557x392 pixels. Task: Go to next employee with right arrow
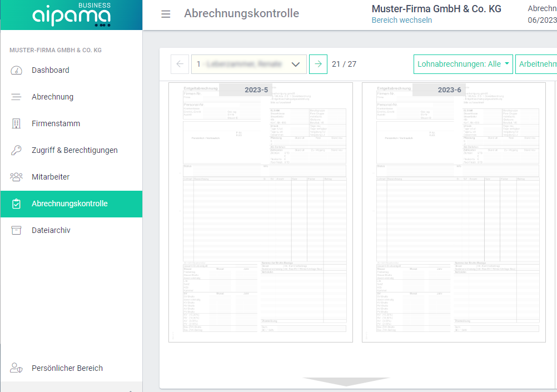click(x=318, y=64)
